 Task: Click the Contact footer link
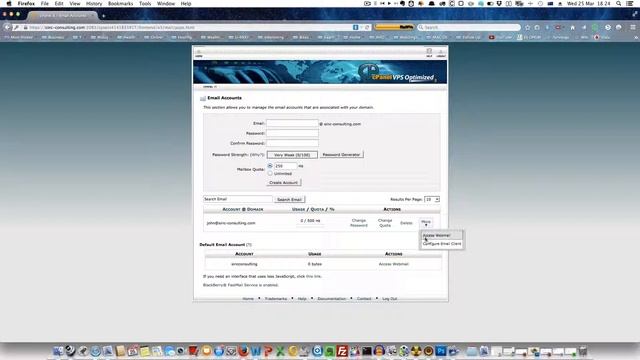click(364, 299)
